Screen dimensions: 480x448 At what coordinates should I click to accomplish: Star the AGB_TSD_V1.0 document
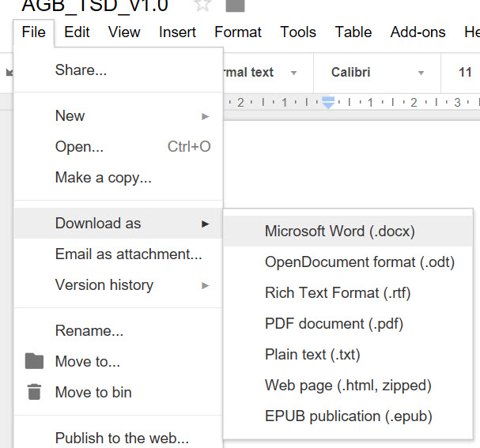203,5
